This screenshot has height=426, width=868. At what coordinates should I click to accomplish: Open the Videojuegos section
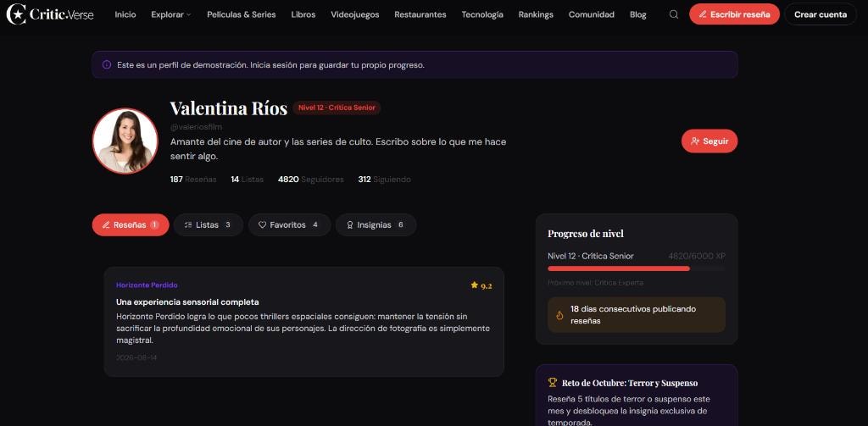click(x=355, y=14)
